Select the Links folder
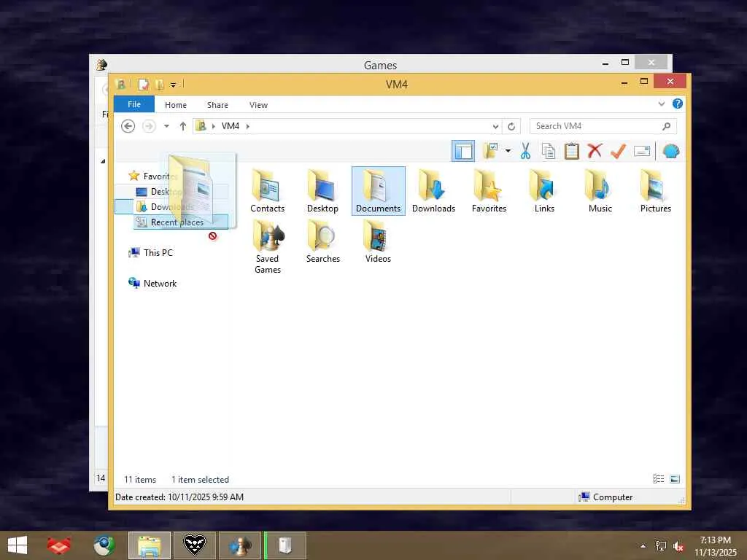Image resolution: width=747 pixels, height=560 pixels. pyautogui.click(x=544, y=190)
